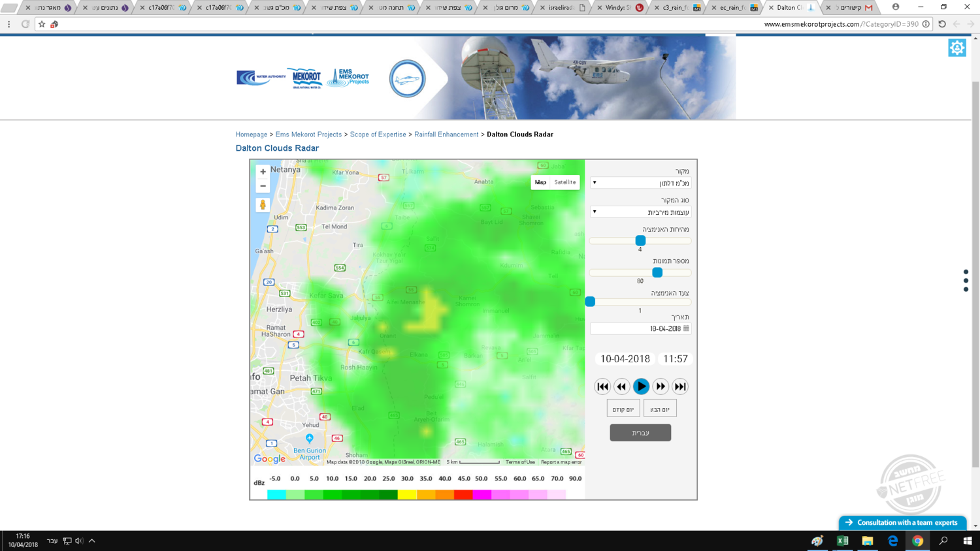The height and width of the screenshot is (551, 980).
Task: Skip to the first radar frame
Action: 602,386
